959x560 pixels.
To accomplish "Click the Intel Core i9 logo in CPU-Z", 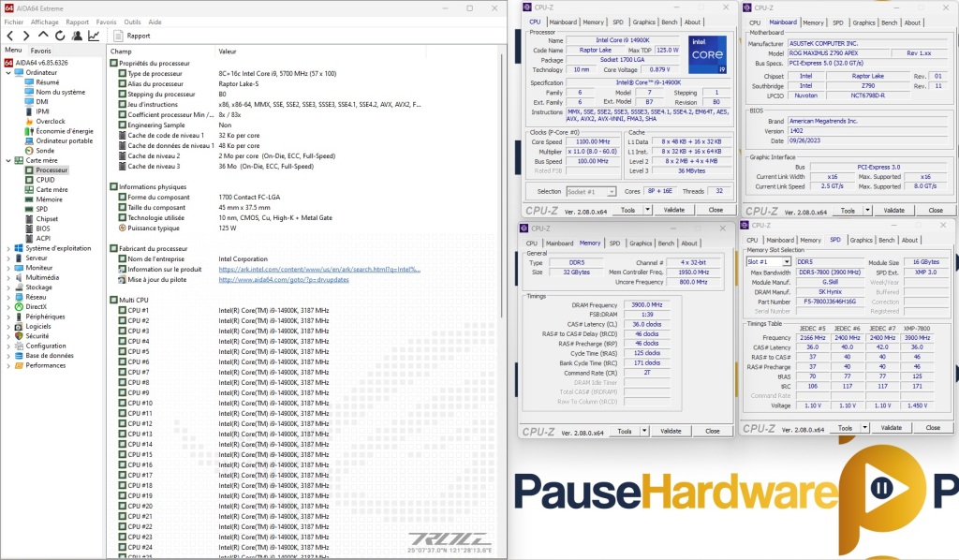I will pos(708,54).
